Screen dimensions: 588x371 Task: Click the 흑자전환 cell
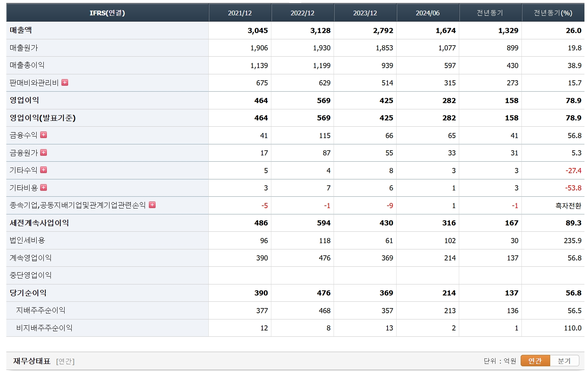pyautogui.click(x=568, y=206)
